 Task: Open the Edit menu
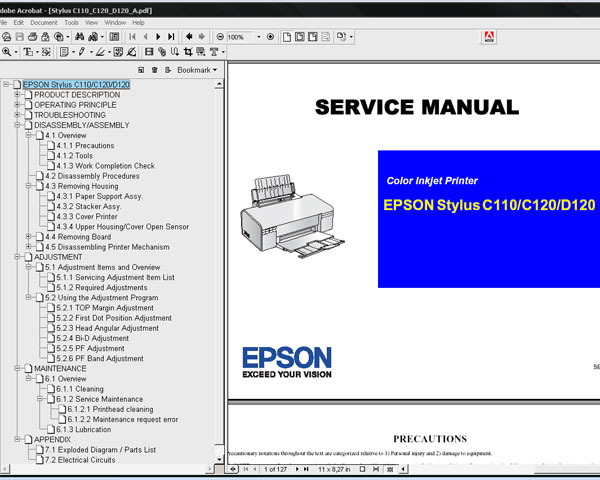(x=18, y=23)
